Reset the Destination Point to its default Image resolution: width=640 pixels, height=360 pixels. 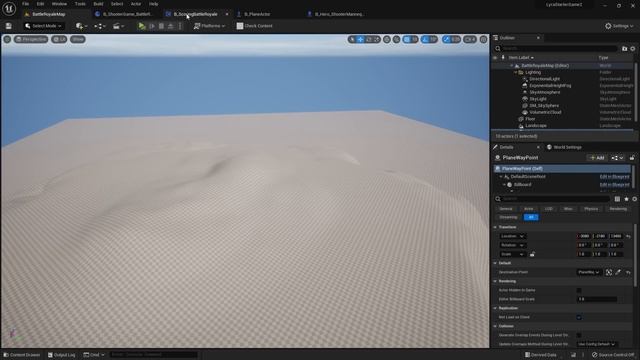point(628,272)
